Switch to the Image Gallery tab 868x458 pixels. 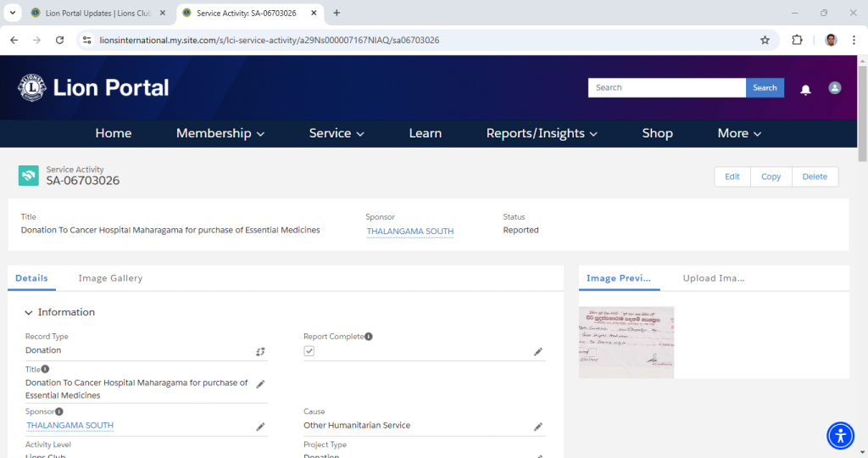(x=110, y=278)
